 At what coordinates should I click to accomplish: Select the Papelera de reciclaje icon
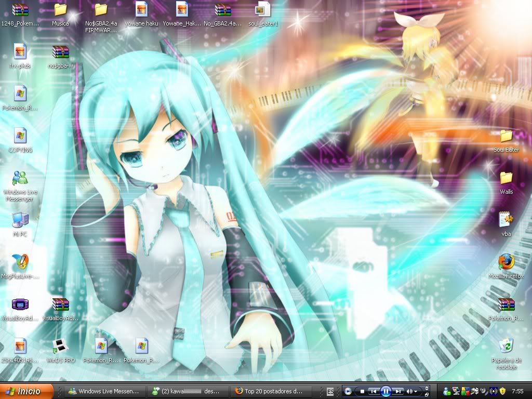click(506, 345)
